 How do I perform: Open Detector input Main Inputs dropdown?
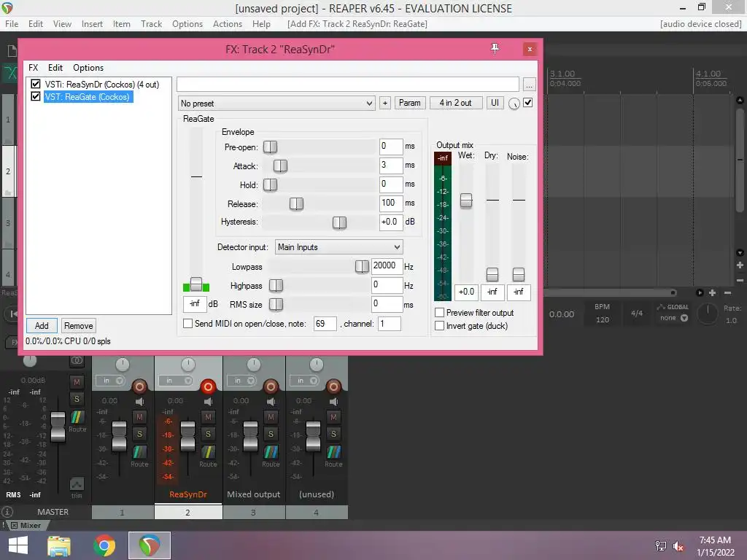(339, 247)
